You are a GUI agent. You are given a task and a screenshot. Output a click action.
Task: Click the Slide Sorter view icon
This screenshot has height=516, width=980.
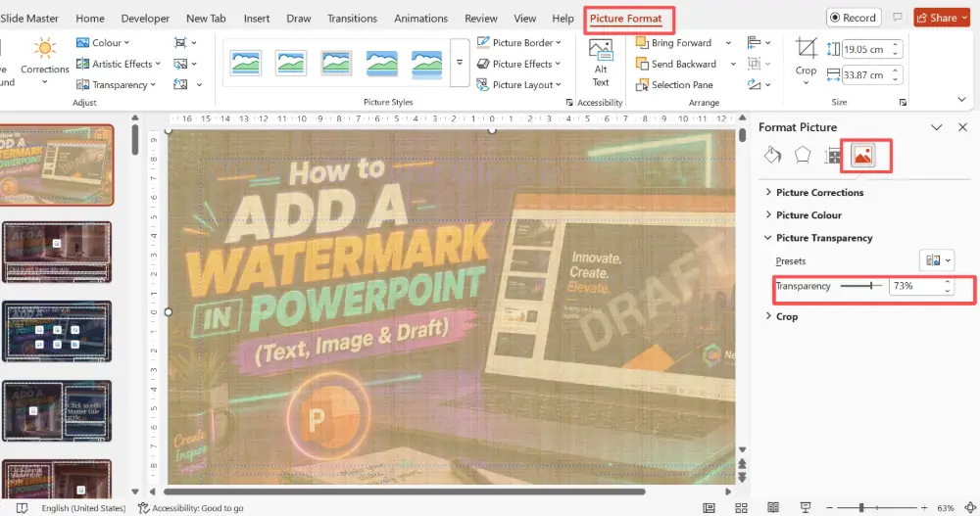pyautogui.click(x=741, y=508)
